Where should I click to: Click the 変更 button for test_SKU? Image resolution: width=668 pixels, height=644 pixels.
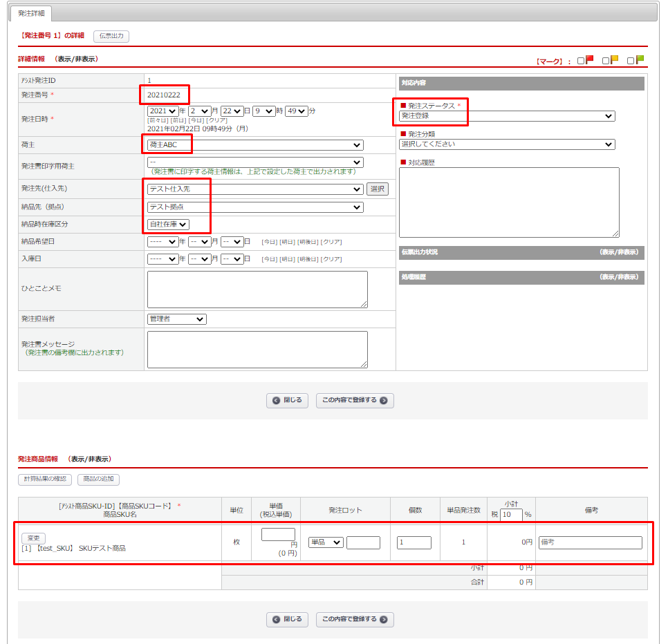(x=33, y=538)
